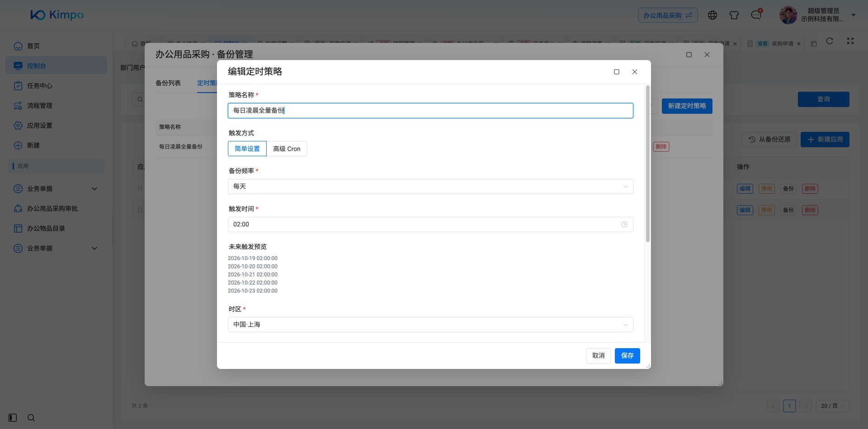Image resolution: width=868 pixels, height=429 pixels.
Task: Switch to 高级 Cron trigger mode
Action: click(x=287, y=149)
